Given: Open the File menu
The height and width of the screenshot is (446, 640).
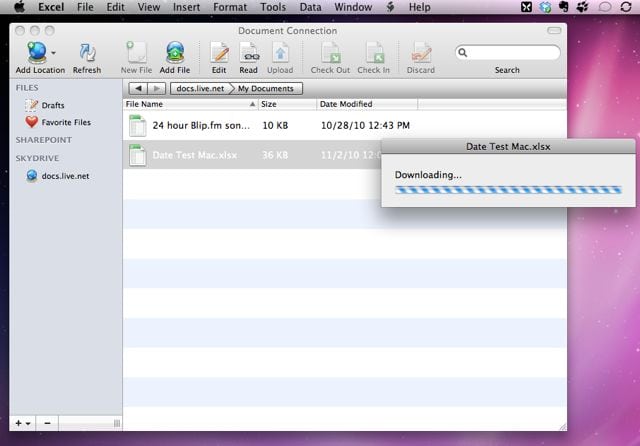Looking at the screenshot, I should 85,7.
